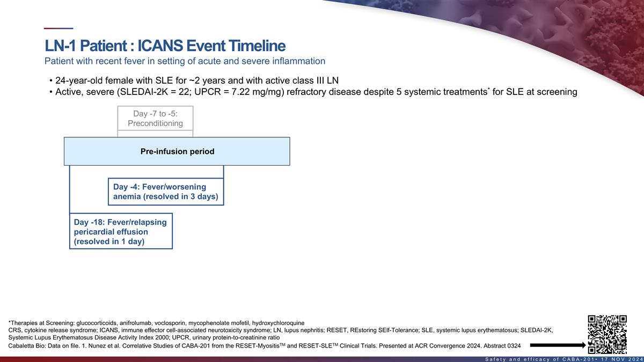The height and width of the screenshot is (362, 644).
Task: Select the "Day -18: Fever/relapsing pericardial effusion" box
Action: (121, 232)
